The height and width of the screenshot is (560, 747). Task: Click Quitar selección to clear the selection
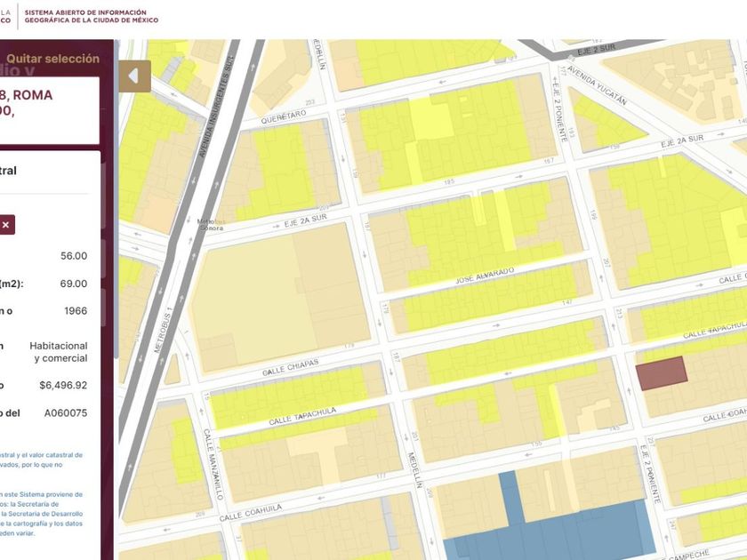[52, 59]
